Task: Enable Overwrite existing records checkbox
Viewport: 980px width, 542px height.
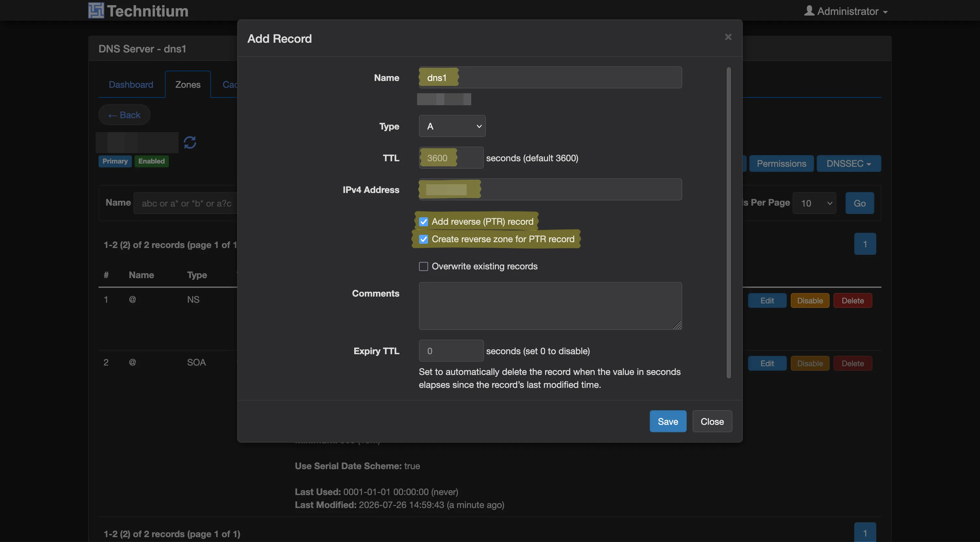Action: pos(424,266)
